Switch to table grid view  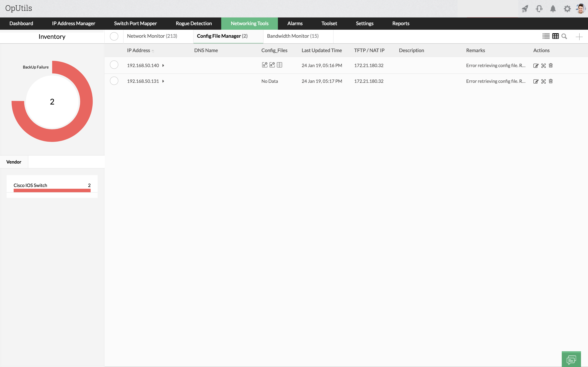[555, 36]
